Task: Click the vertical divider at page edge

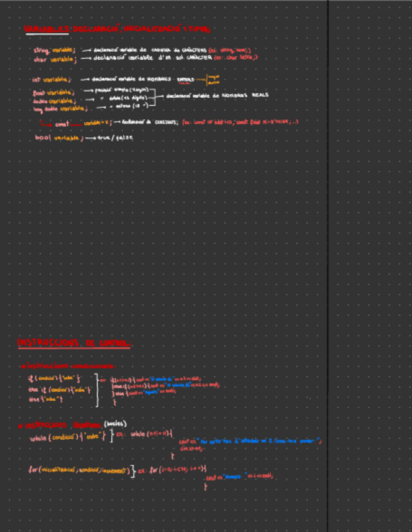Action: pyautogui.click(x=328, y=266)
